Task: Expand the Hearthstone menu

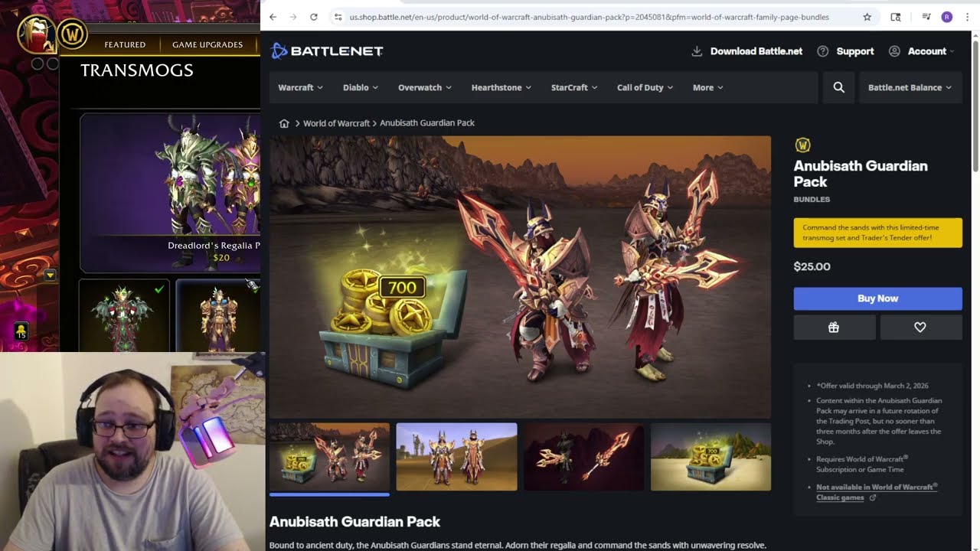Action: pyautogui.click(x=501, y=87)
